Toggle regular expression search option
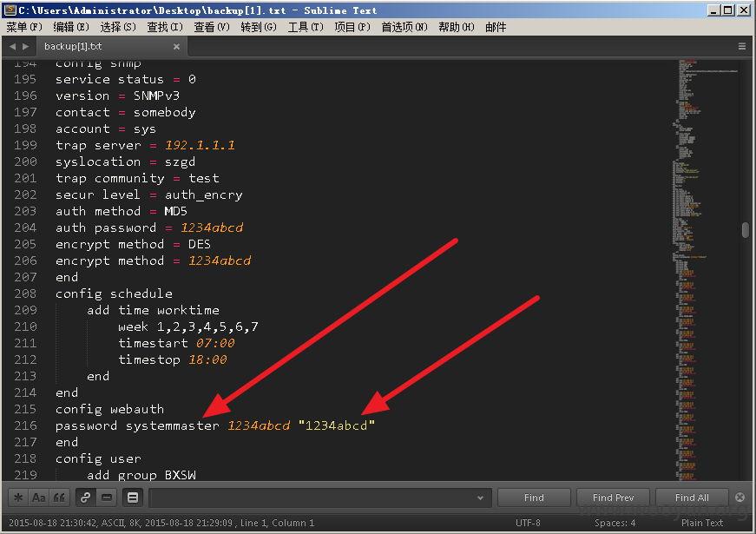 (18, 498)
